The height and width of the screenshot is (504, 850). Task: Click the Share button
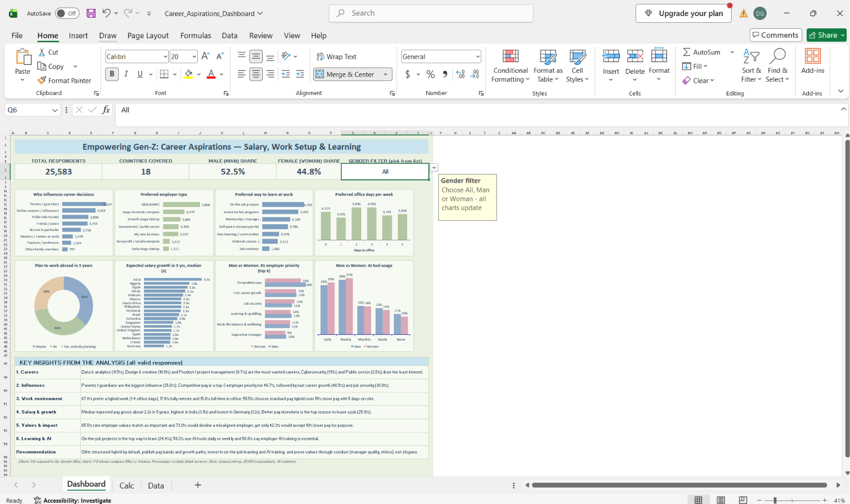[826, 35]
